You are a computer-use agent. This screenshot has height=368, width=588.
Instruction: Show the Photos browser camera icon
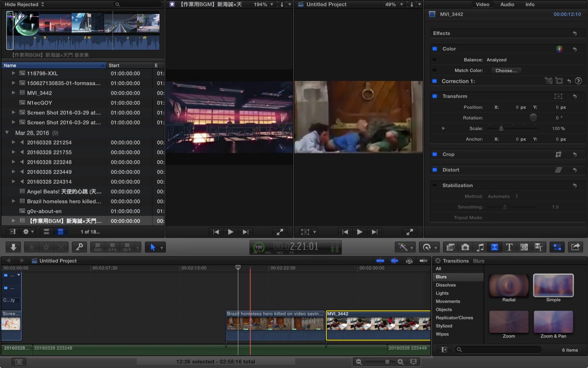(x=465, y=247)
